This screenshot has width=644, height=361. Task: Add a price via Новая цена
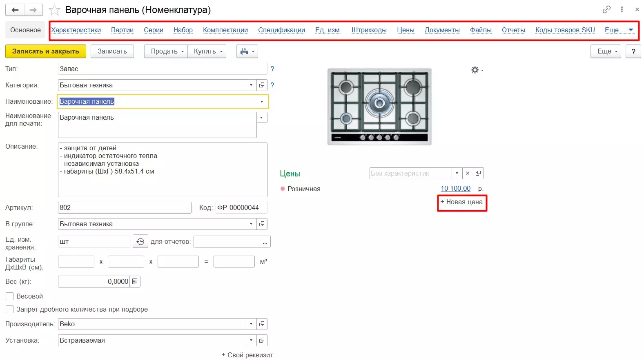[461, 202]
